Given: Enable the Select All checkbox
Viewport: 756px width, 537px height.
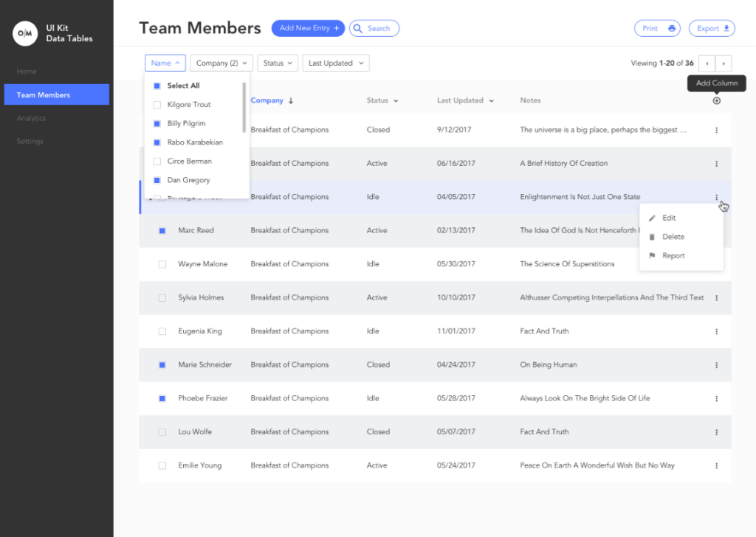Looking at the screenshot, I should pyautogui.click(x=156, y=85).
